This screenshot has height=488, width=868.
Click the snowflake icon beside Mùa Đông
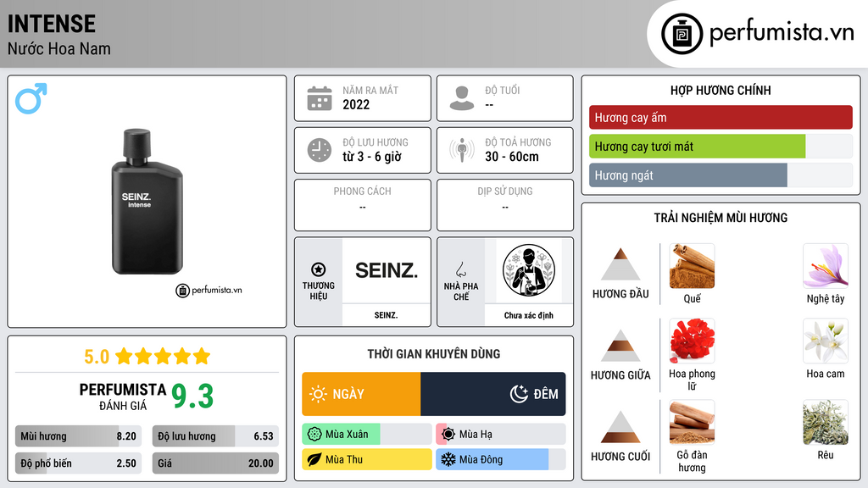pyautogui.click(x=448, y=459)
